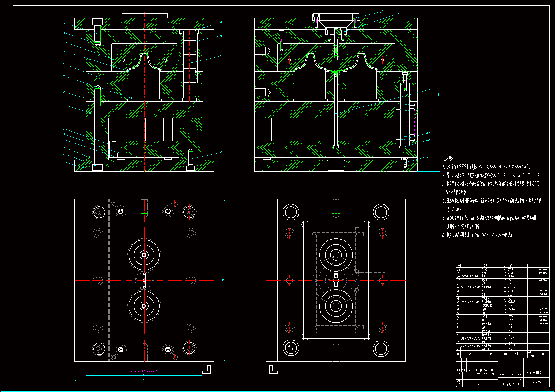Select the 技术要求 heading text
Screen dimensions: 555x392
pos(448,158)
